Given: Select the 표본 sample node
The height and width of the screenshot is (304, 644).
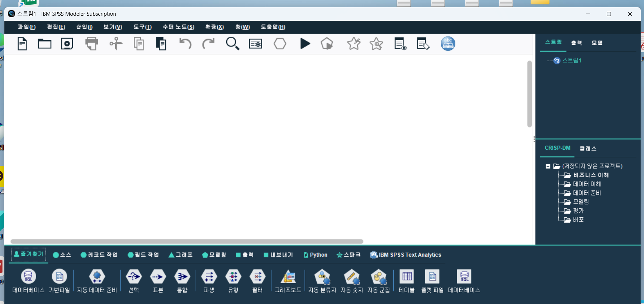Looking at the screenshot, I should point(158,281).
